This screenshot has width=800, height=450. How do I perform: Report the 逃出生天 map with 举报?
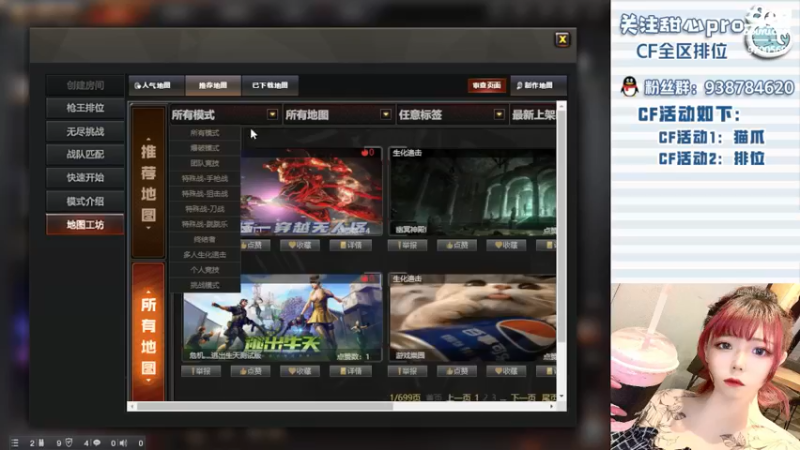click(201, 371)
